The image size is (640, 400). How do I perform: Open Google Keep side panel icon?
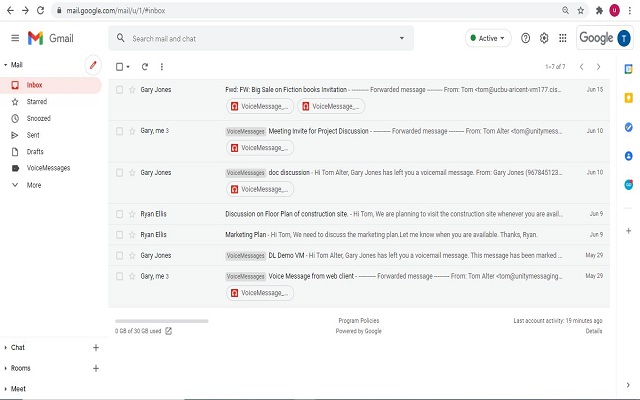tap(629, 98)
